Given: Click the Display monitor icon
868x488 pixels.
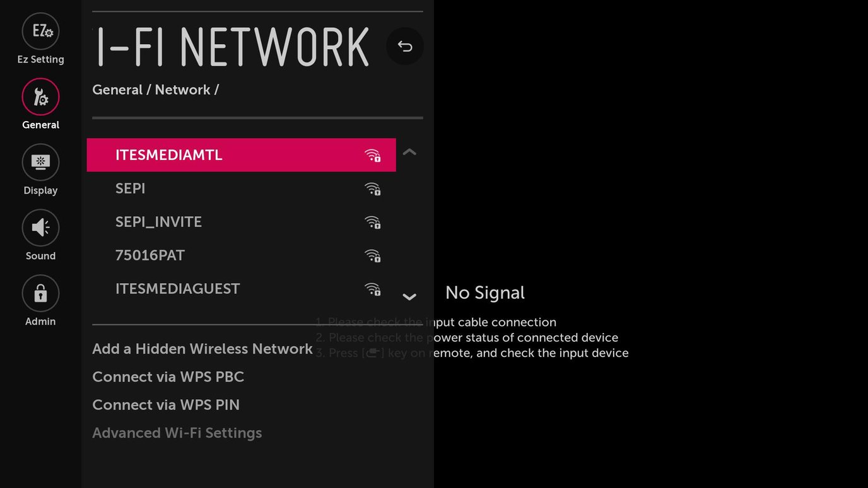Looking at the screenshot, I should point(40,161).
